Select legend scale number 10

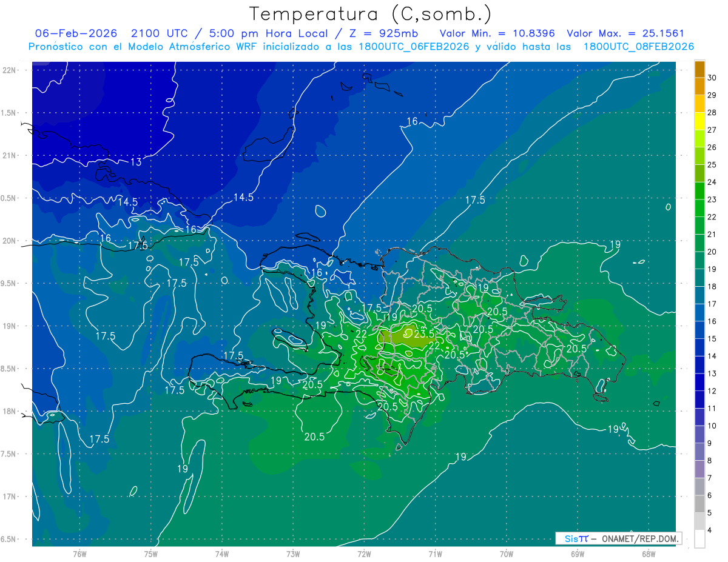tap(712, 426)
